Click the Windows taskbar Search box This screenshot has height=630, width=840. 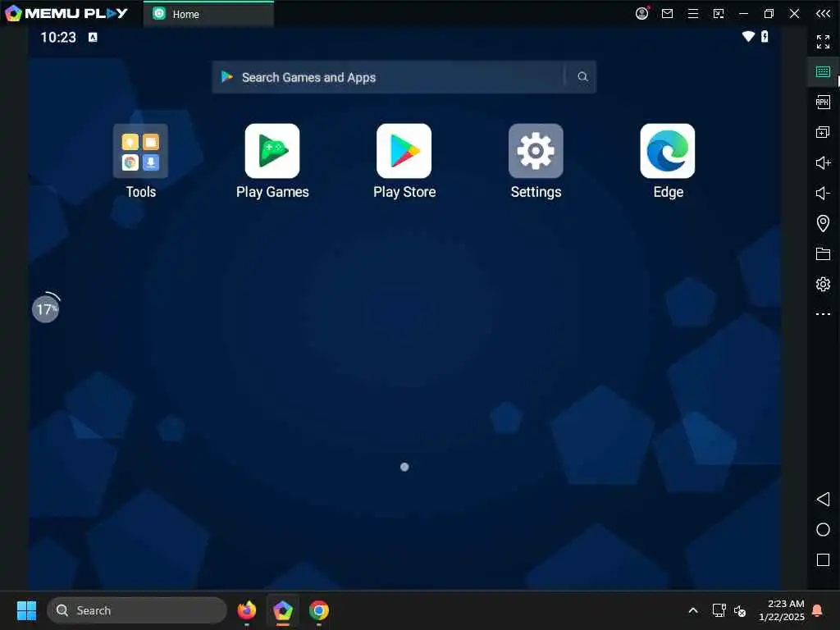(x=137, y=610)
